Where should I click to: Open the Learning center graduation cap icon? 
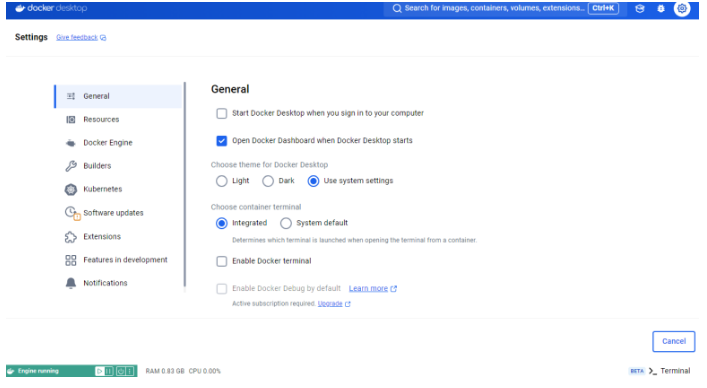coord(639,8)
